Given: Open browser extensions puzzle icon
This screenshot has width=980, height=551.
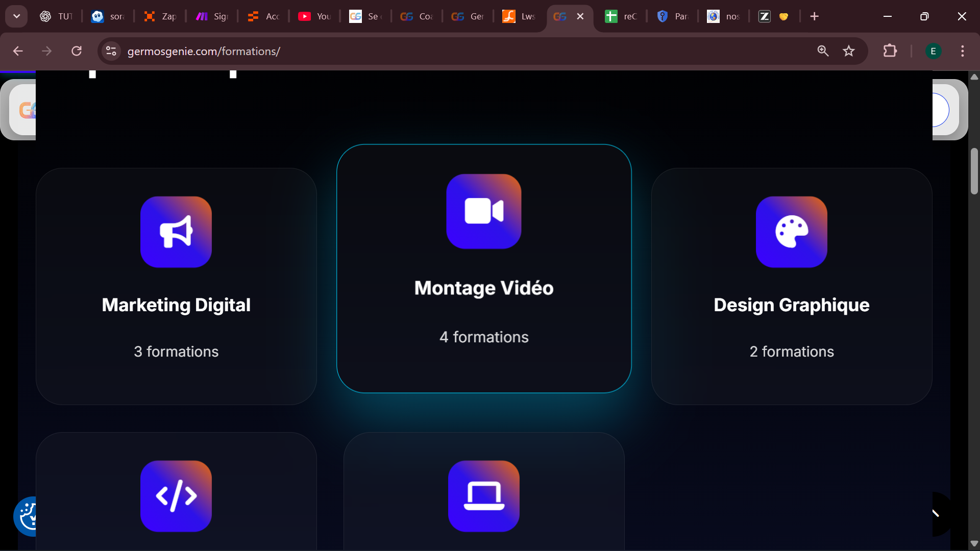Looking at the screenshot, I should point(890,51).
